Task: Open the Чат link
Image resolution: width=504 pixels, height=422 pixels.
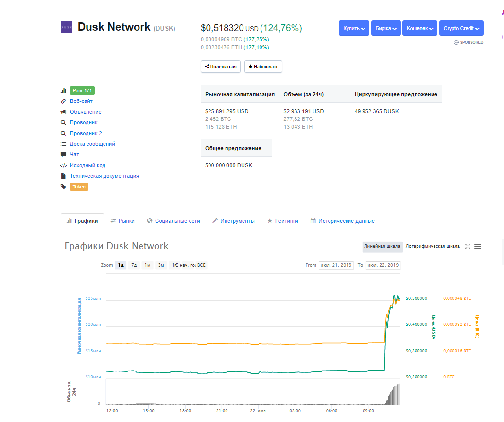Action: 74,154
